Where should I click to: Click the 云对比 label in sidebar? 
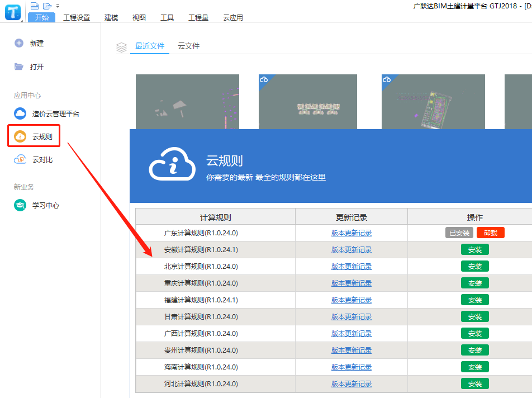point(42,160)
